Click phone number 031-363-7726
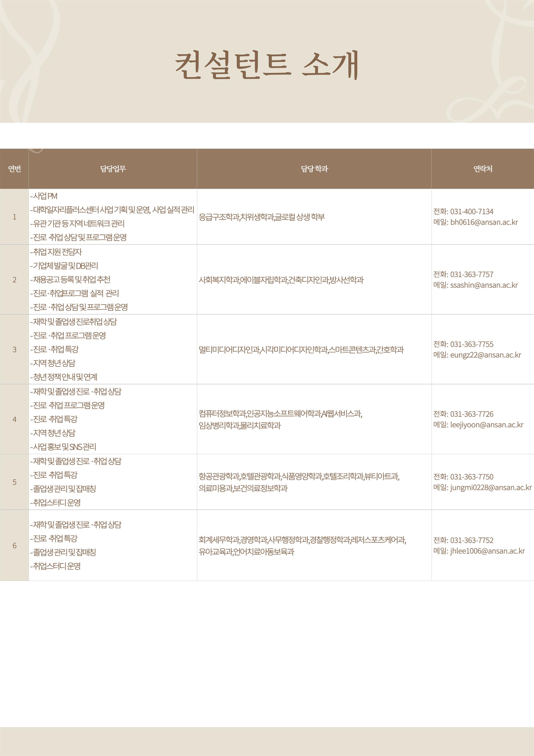 (472, 414)
